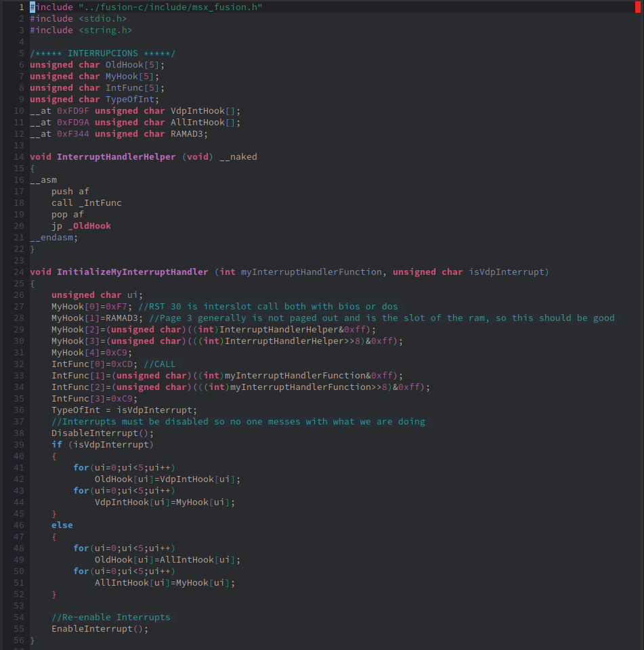Screen dimensions: 644x650
Task: Click the InterruptHandlerHelper function name definition
Action: 116,157
